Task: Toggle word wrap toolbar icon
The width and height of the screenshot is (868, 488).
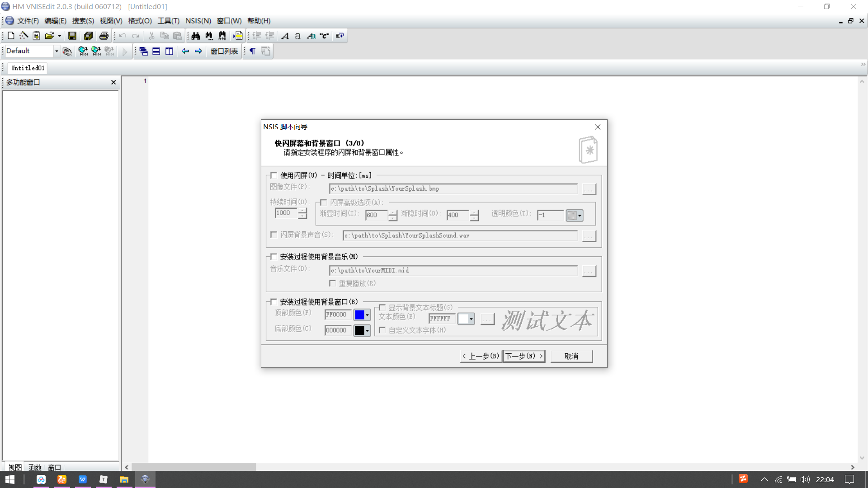Action: click(340, 36)
